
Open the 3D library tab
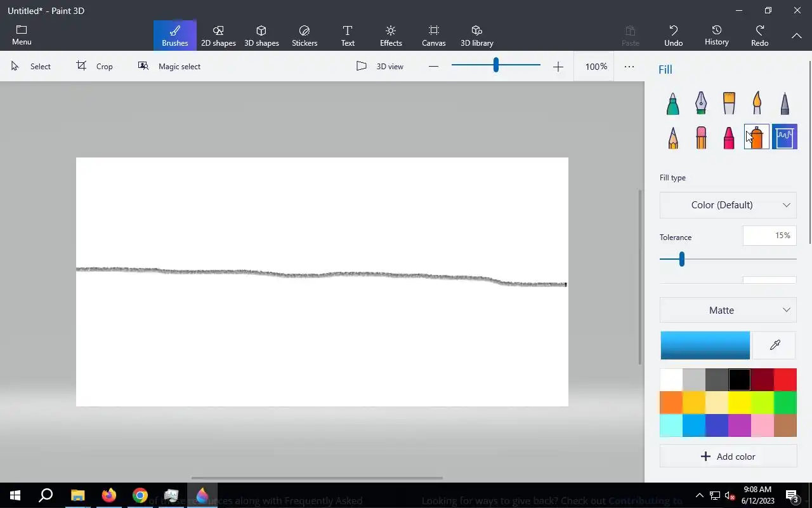tap(477, 36)
